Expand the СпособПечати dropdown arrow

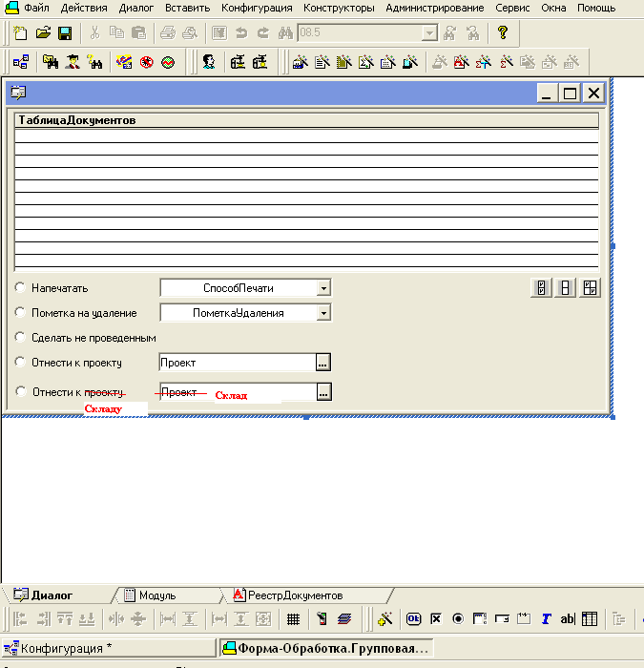point(323,287)
